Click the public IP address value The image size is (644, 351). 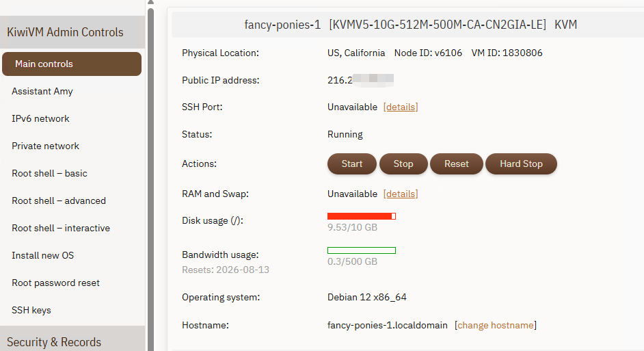click(360, 80)
